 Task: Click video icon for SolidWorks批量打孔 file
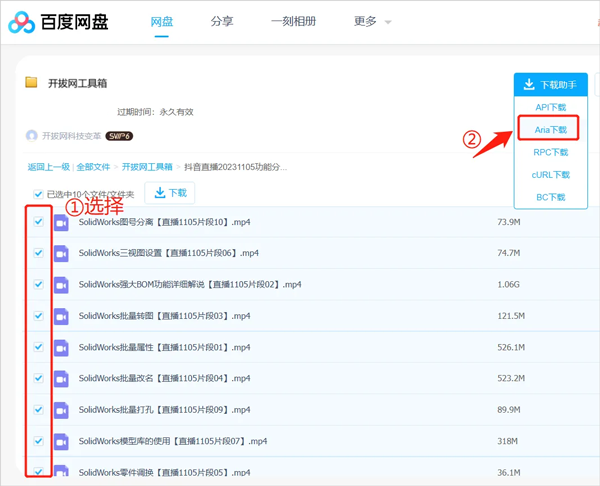(61, 410)
